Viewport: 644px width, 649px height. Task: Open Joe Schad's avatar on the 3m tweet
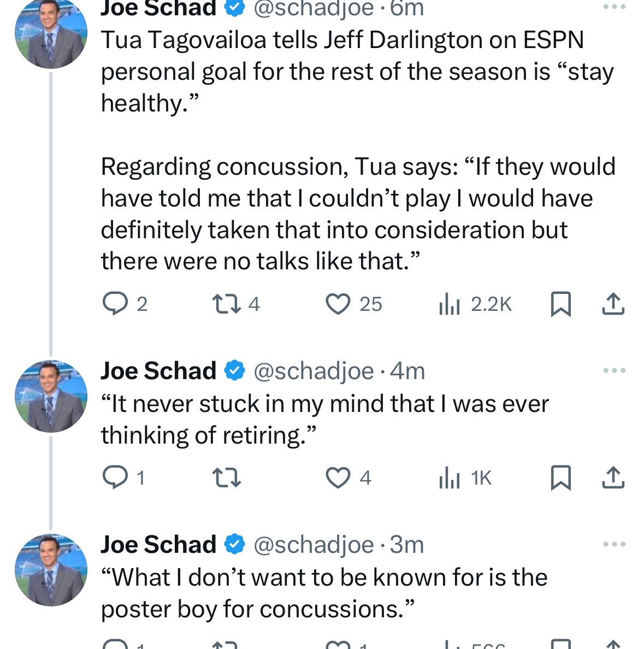click(x=51, y=570)
